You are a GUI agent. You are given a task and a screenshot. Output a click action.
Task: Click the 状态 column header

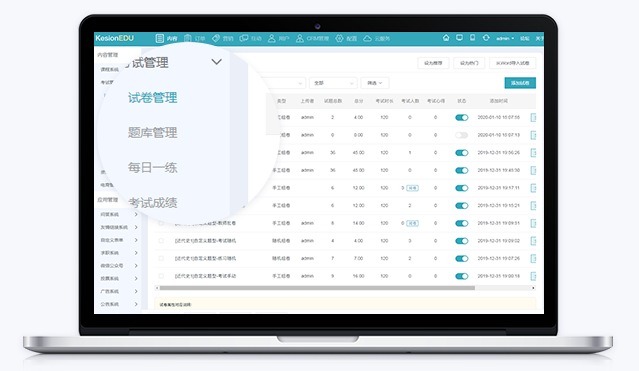click(x=461, y=101)
